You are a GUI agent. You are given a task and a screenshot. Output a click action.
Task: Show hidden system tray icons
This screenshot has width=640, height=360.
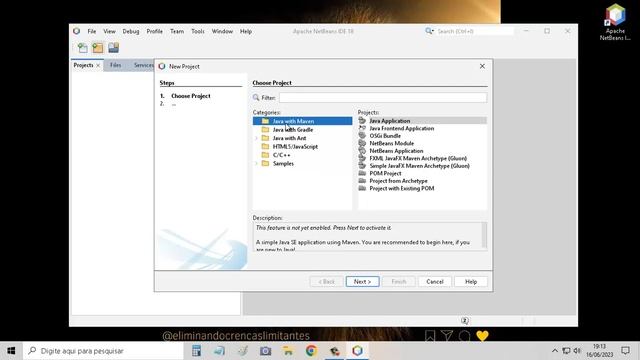555,351
